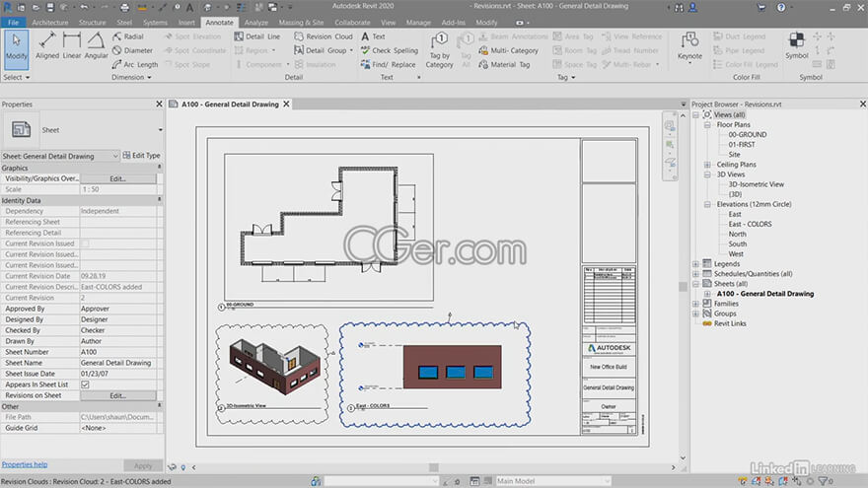This screenshot has width=868, height=488.
Task: Select the Arc Length dimension tool
Action: [x=135, y=64]
